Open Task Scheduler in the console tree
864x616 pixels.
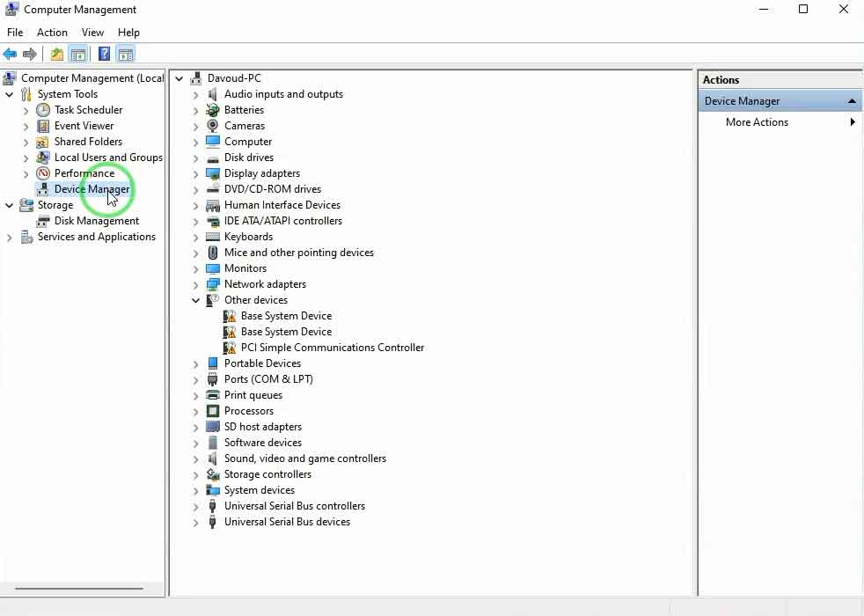(x=88, y=110)
